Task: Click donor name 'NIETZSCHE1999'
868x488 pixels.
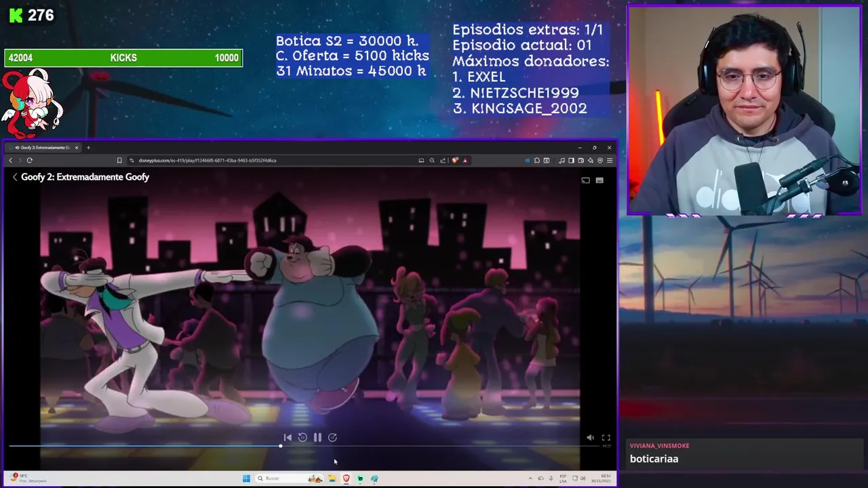Action: (524, 92)
